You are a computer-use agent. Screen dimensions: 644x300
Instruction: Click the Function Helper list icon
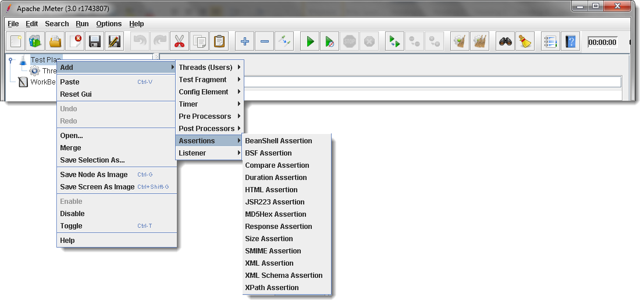click(550, 41)
